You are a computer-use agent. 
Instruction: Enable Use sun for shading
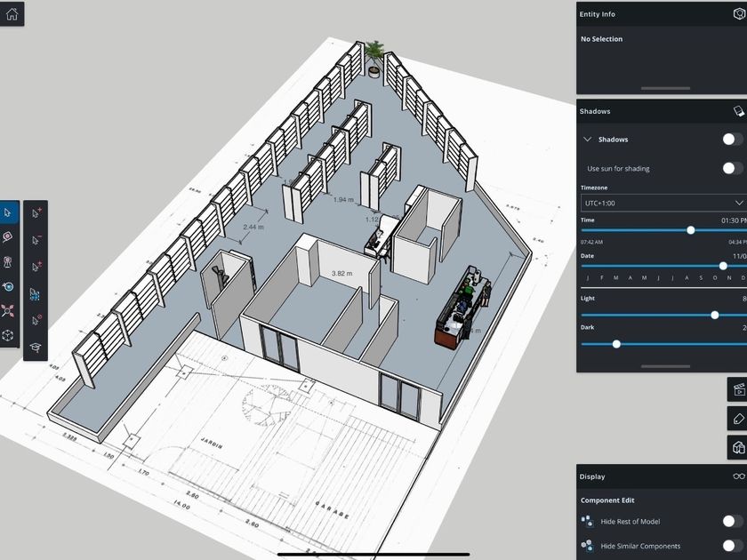(732, 168)
